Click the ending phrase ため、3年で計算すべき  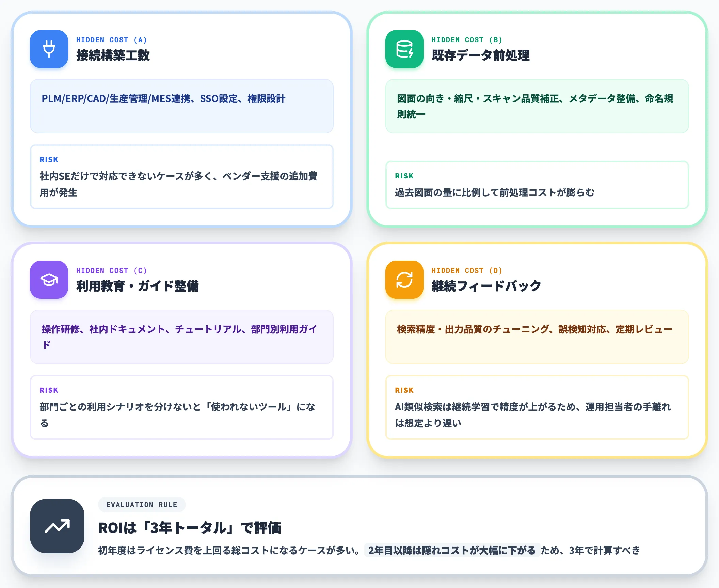tap(591, 550)
